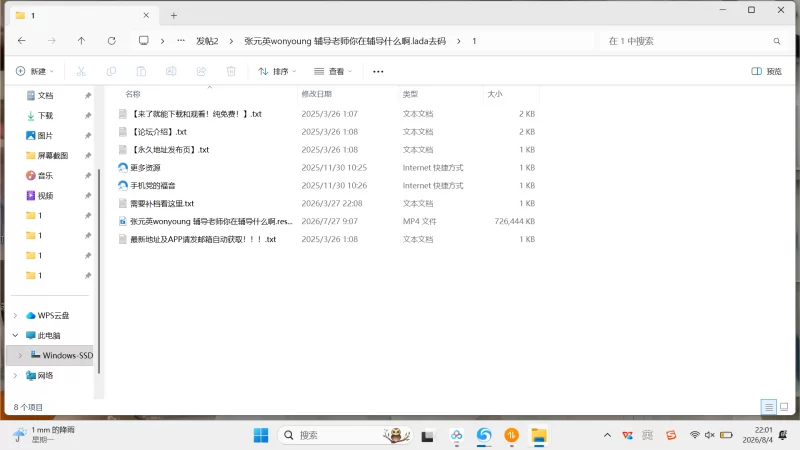The width and height of the screenshot is (800, 450).
Task: Click the Share toolbar icon
Action: (x=201, y=71)
